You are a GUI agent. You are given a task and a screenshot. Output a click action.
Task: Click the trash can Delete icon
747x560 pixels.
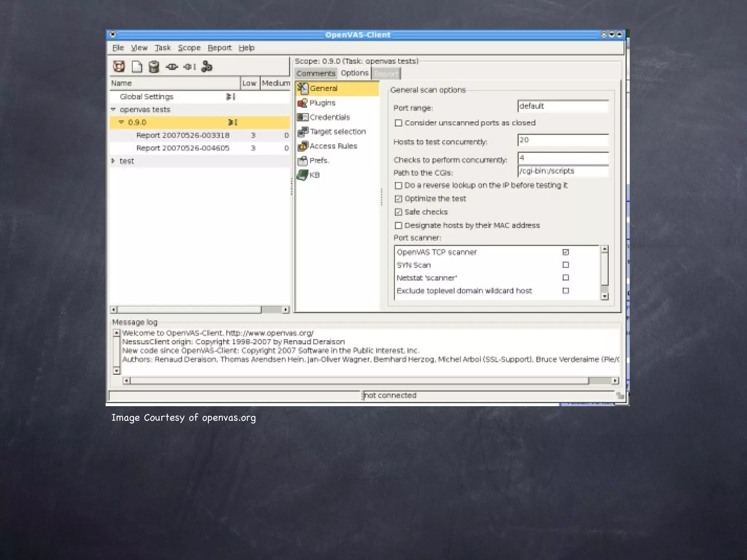click(x=154, y=67)
